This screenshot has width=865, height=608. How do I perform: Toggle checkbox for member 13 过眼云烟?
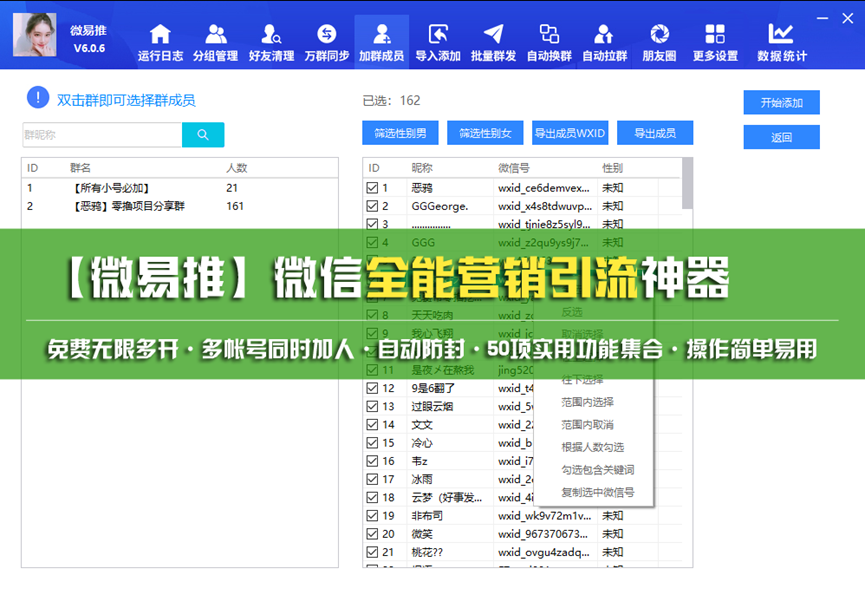[372, 407]
